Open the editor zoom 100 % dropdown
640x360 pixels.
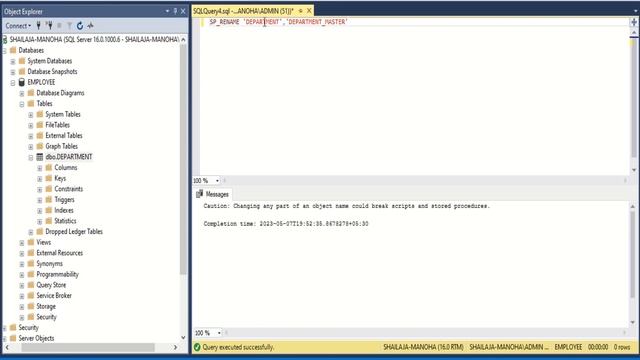click(217, 180)
